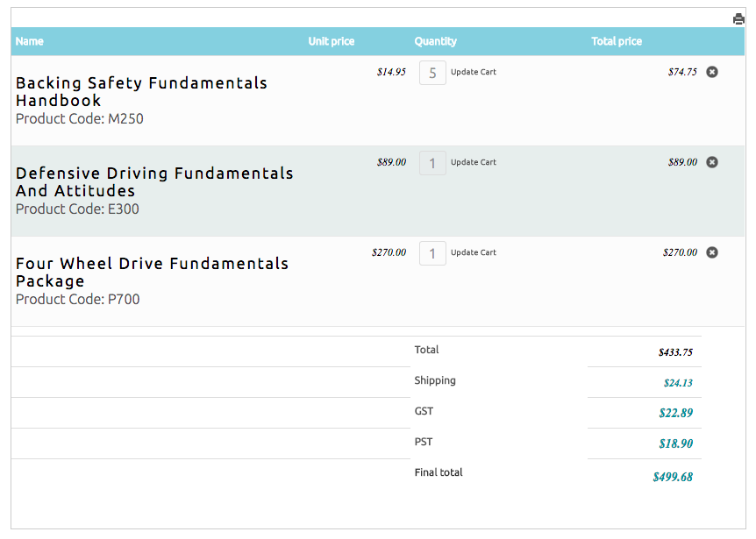The image size is (756, 539).
Task: Click the $499.68 final total amount
Action: [673, 478]
